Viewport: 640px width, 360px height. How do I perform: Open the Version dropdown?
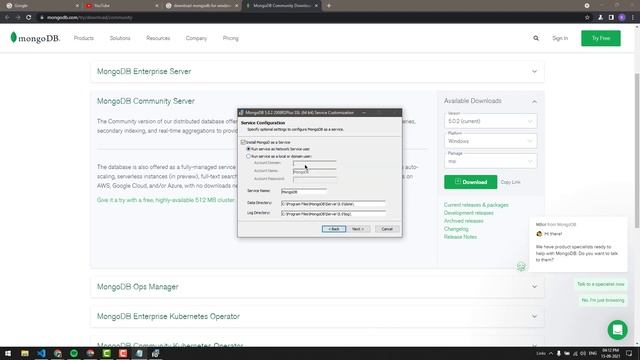point(490,121)
